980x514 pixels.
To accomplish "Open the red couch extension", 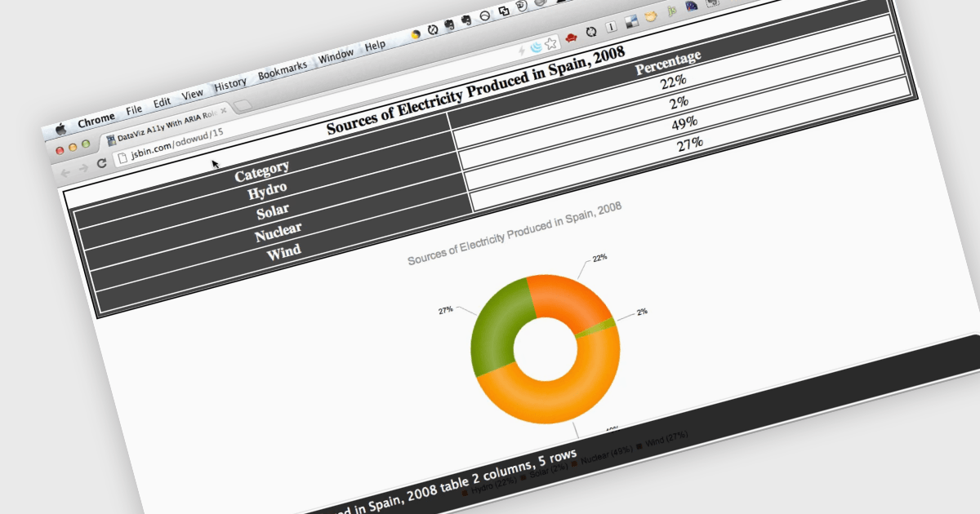I will (572, 38).
